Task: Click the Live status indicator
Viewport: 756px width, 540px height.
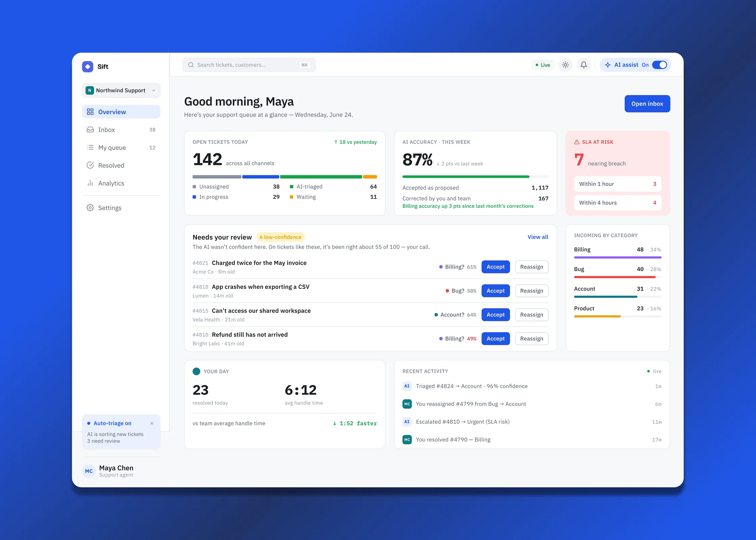Action: point(543,65)
